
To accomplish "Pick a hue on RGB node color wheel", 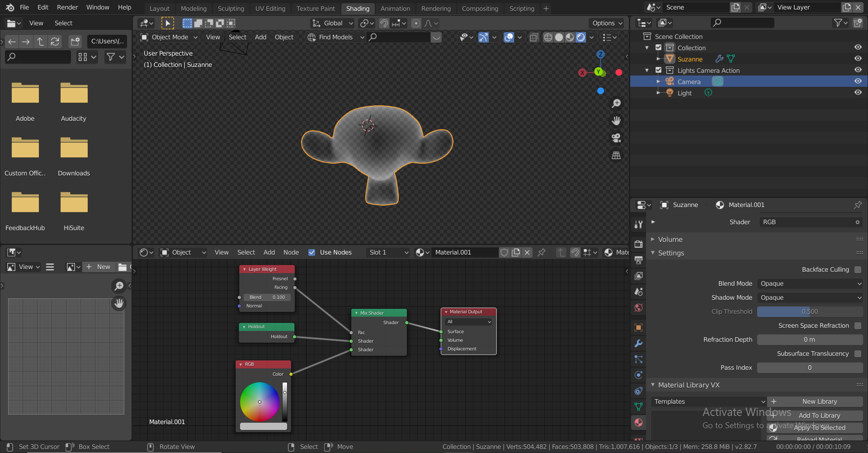I will coord(259,402).
